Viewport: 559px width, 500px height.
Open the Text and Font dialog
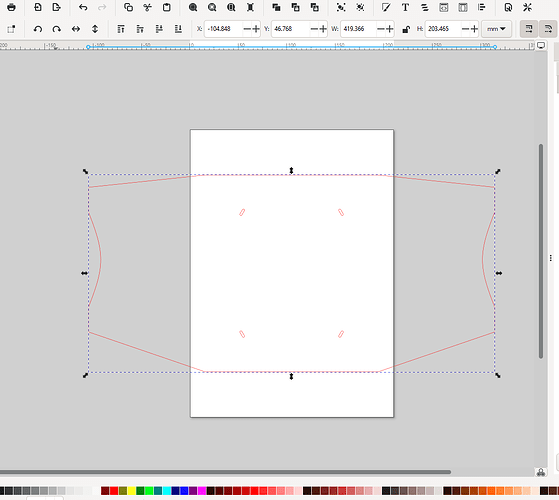405,7
